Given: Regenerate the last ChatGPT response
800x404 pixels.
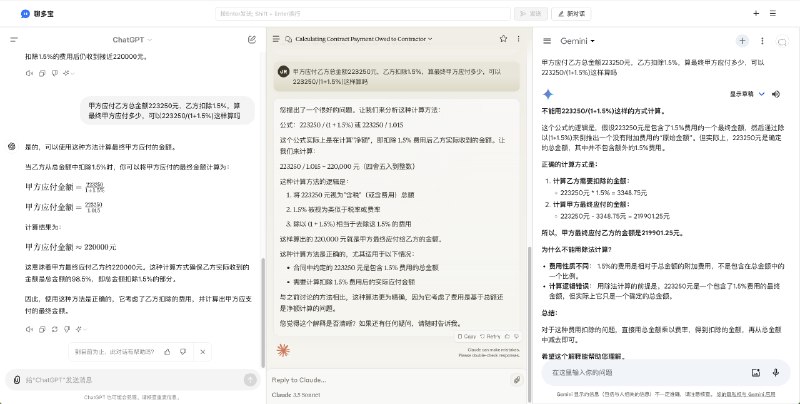Looking at the screenshot, I should click(x=55, y=330).
